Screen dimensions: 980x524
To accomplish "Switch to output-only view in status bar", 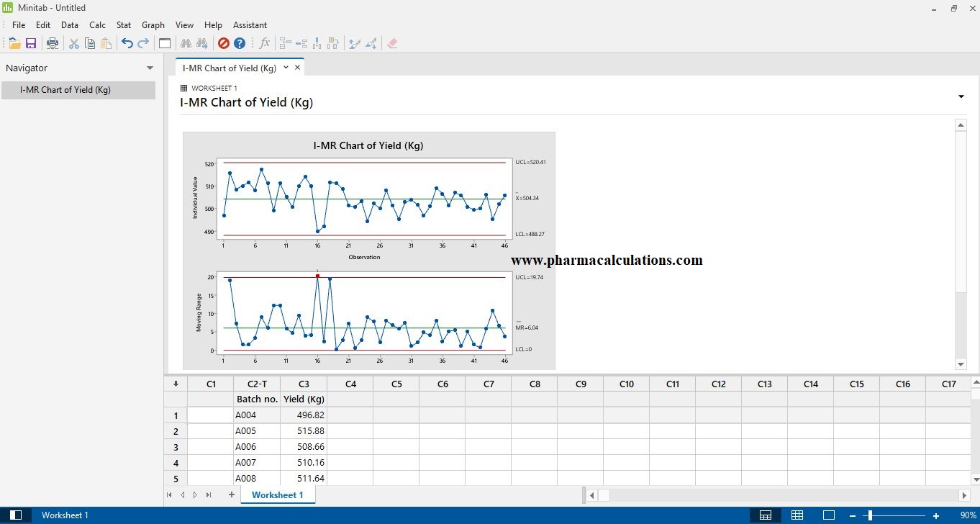I will [829, 515].
